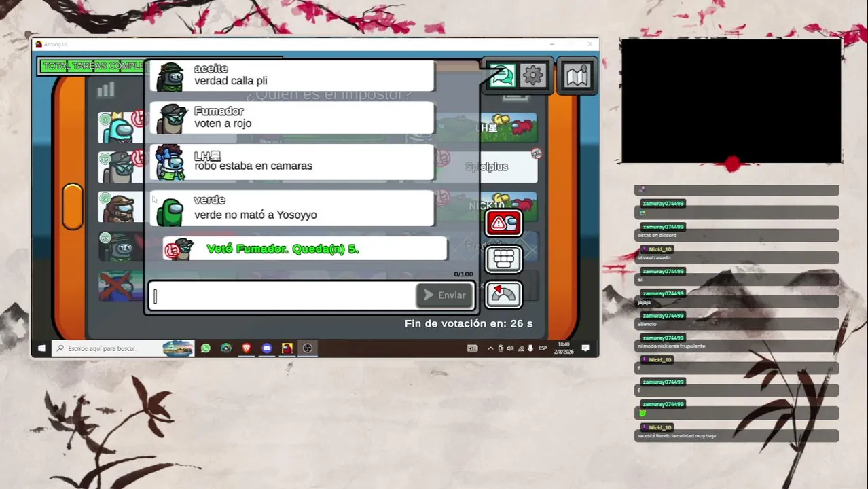Open the green circular app on taskbar

pyautogui.click(x=226, y=348)
